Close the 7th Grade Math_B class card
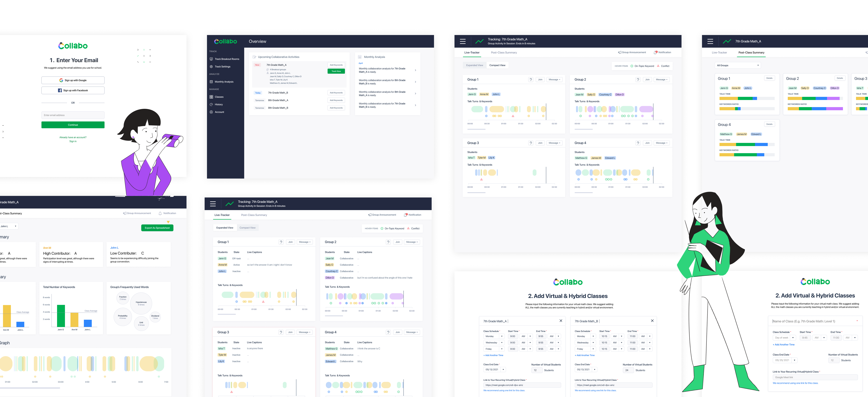The width and height of the screenshot is (868, 397). (x=652, y=321)
